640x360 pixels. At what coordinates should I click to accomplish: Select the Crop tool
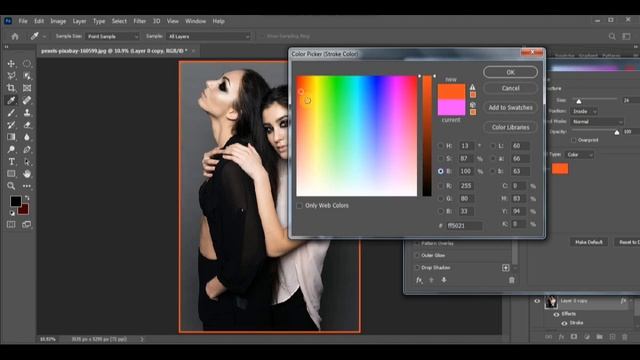pos(11,88)
